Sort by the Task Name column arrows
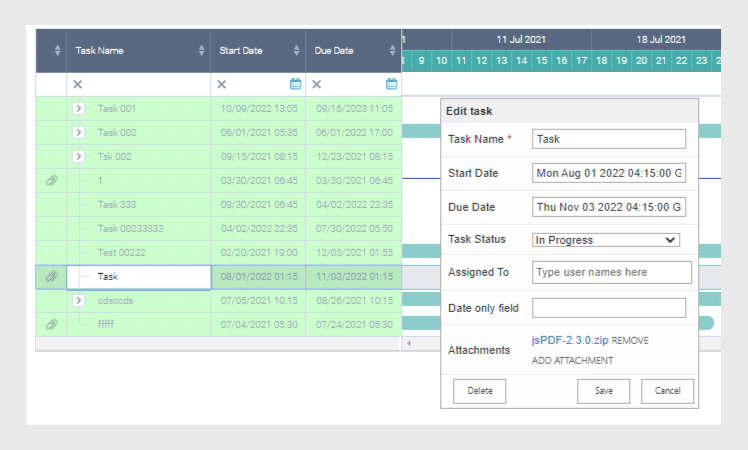Screen dimensions: 748x450 click(x=201, y=50)
